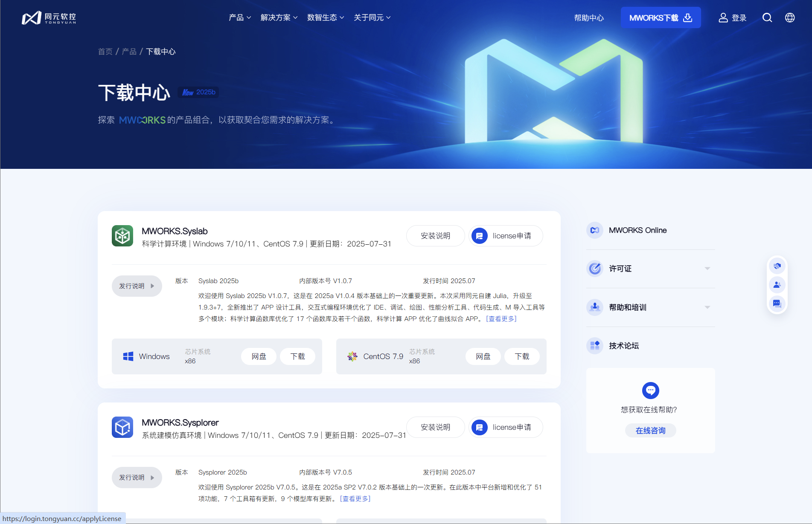Image resolution: width=812 pixels, height=524 pixels.
Task: Click the floating user contact icon
Action: click(777, 285)
